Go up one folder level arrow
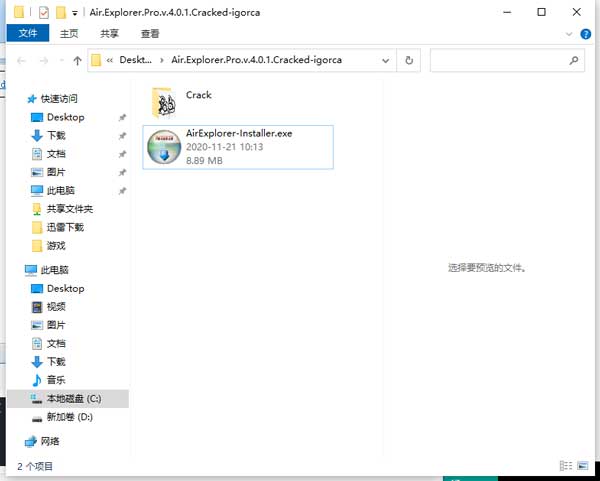The image size is (600, 481). [77, 60]
